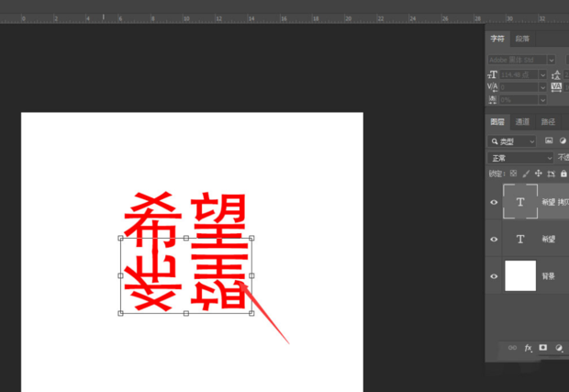
Task: Click the 背景 layer white thumbnail
Action: pos(520,275)
